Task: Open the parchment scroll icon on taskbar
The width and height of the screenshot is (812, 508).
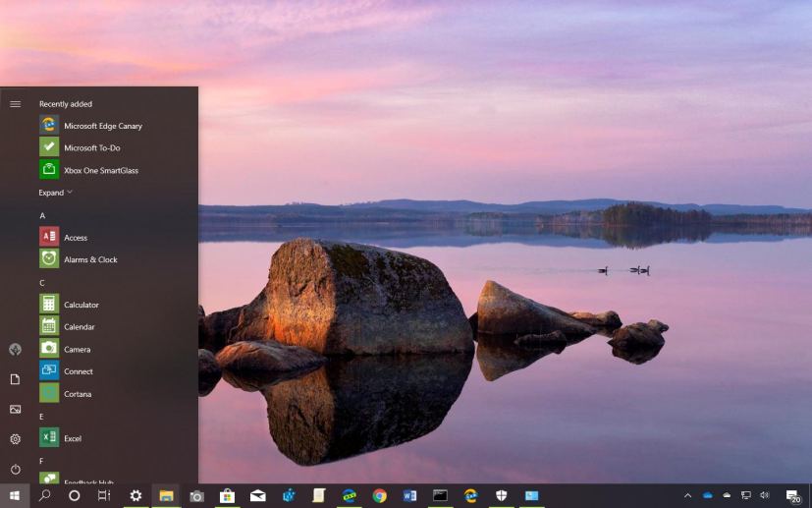Action: [x=318, y=495]
